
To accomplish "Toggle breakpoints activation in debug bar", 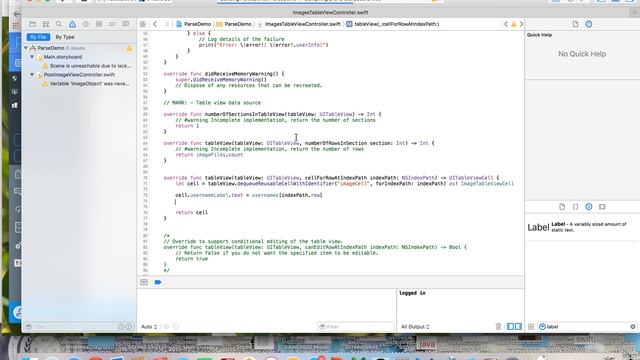I will 158,282.
